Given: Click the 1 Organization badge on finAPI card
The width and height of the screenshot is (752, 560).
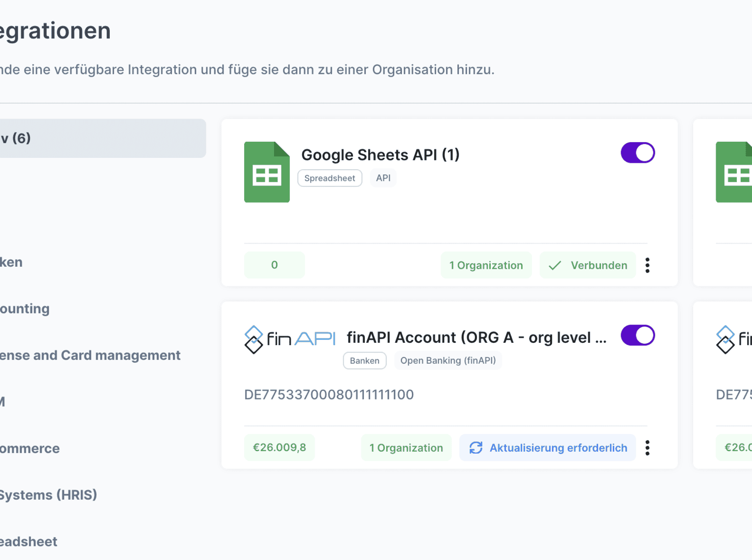Looking at the screenshot, I should coord(406,448).
